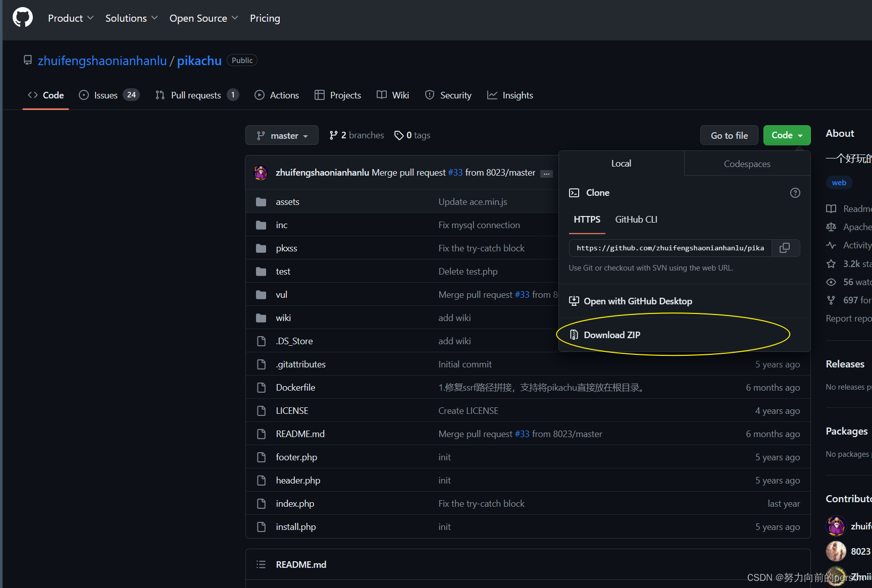The height and width of the screenshot is (588, 872).
Task: Open the Security tab
Action: pos(448,95)
